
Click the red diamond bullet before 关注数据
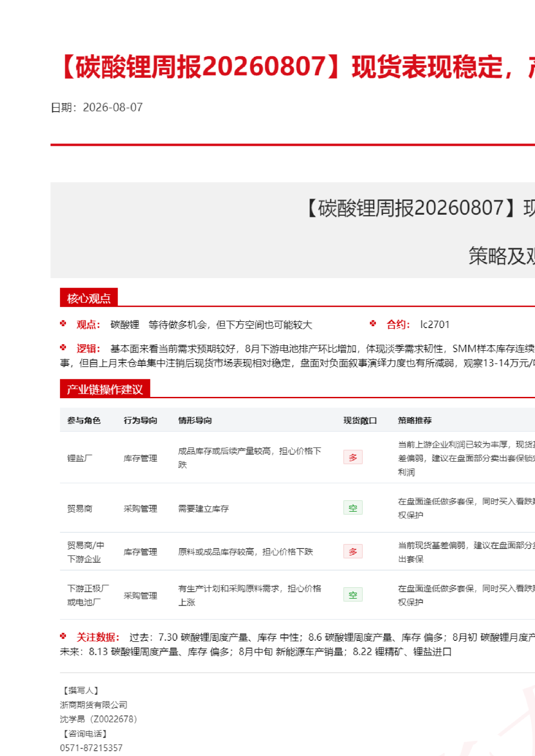63,636
